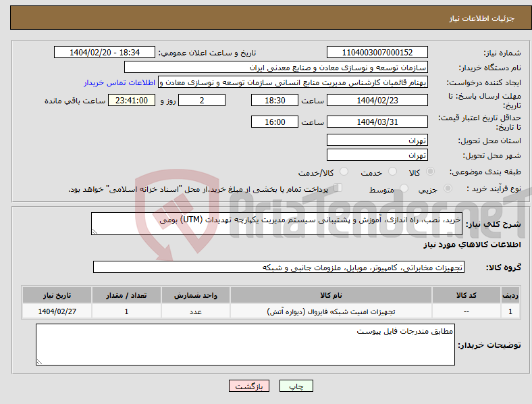Select the متوسط purchase type radio
The height and width of the screenshot is (404, 532).
(x=404, y=188)
